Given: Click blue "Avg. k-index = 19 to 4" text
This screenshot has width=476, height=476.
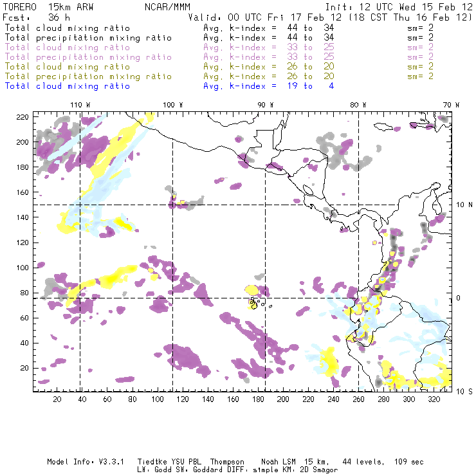Looking at the screenshot, I should click(x=269, y=86).
